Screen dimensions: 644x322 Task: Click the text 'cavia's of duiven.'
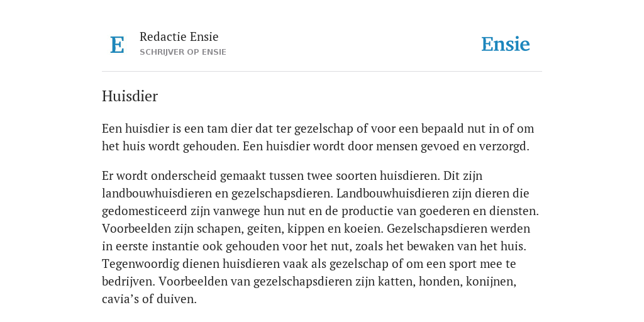coord(149,299)
